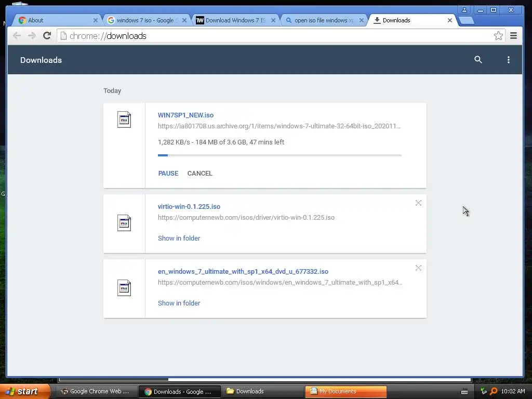Viewport: 532px width, 399px height.
Task: Open the en_windows_7_ultimate_with_sp1 iso link
Action: (x=243, y=271)
